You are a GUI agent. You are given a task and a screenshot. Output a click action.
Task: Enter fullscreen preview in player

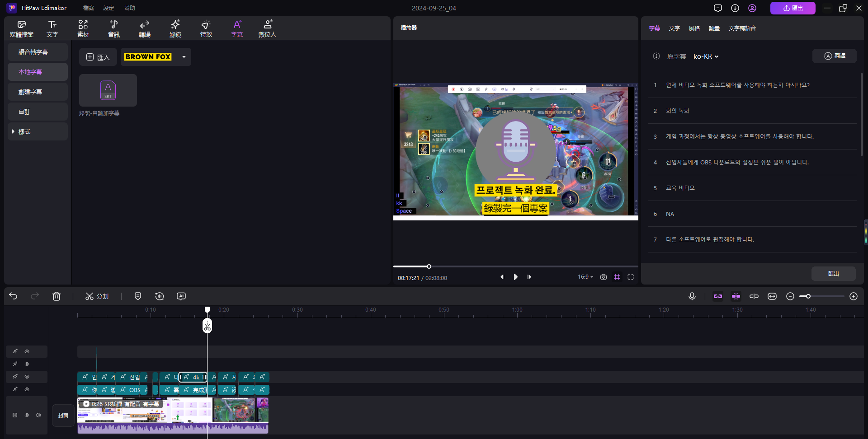[x=631, y=277]
